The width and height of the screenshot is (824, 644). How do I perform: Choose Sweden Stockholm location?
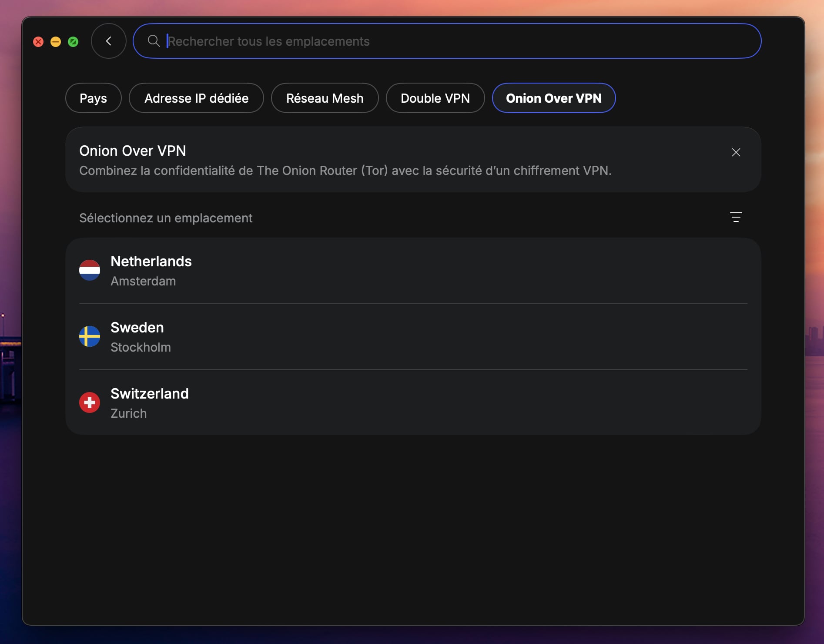pyautogui.click(x=413, y=337)
